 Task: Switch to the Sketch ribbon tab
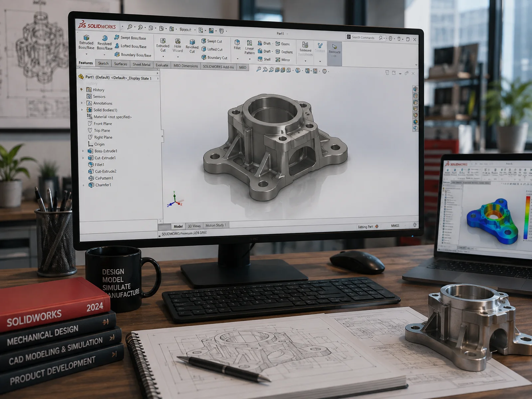[x=103, y=63]
